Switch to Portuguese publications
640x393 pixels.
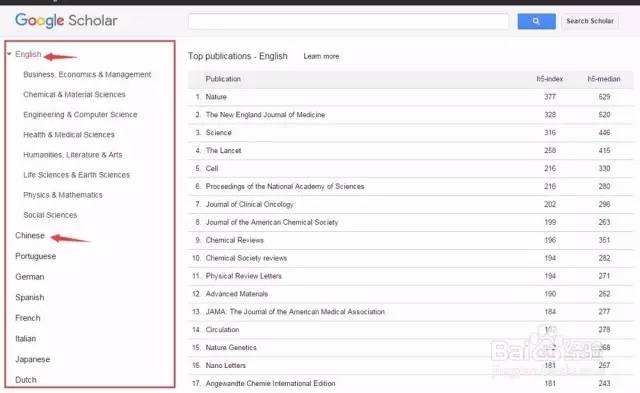click(x=36, y=256)
